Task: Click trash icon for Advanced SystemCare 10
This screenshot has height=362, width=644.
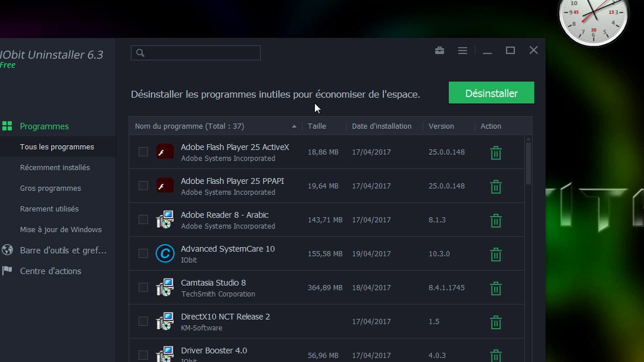Action: [496, 254]
